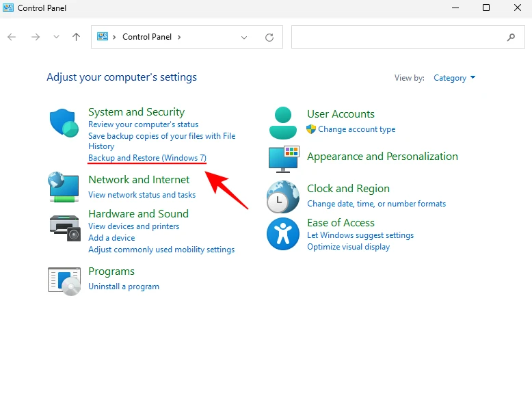
Task: Open View devices and printers
Action: pos(133,226)
